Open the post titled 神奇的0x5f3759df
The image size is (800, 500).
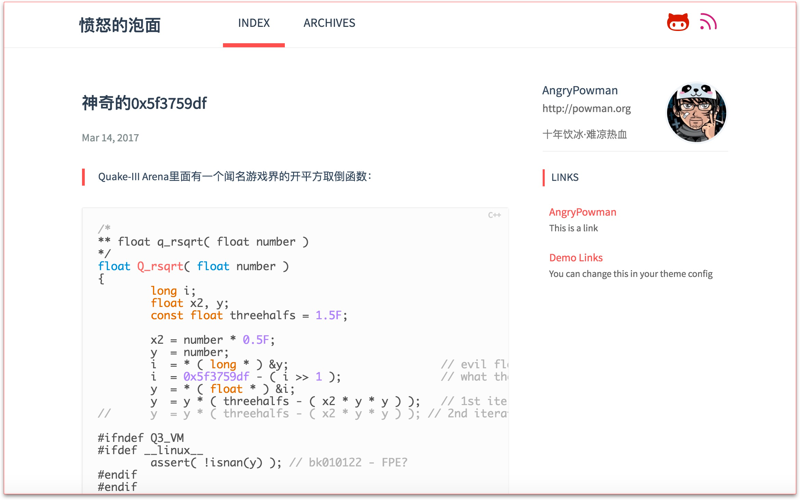[144, 103]
